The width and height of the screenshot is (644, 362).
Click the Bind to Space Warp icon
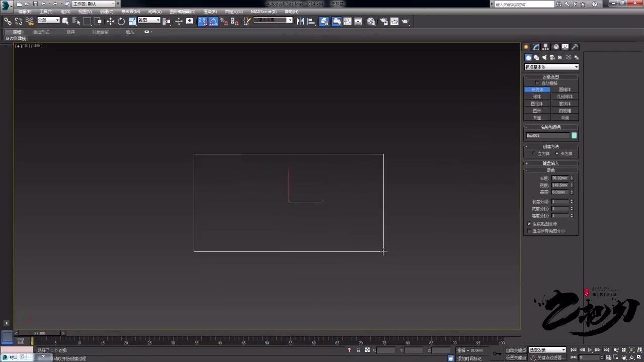[30, 21]
